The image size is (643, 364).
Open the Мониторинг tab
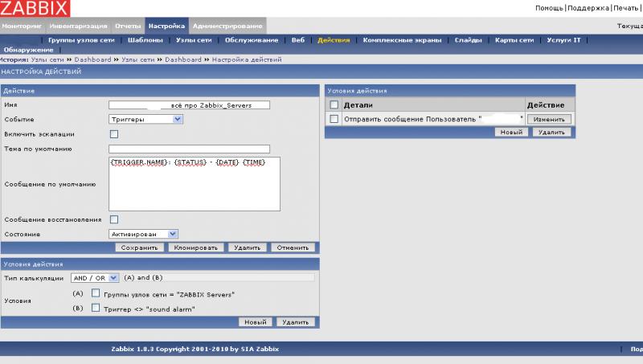[x=22, y=26]
